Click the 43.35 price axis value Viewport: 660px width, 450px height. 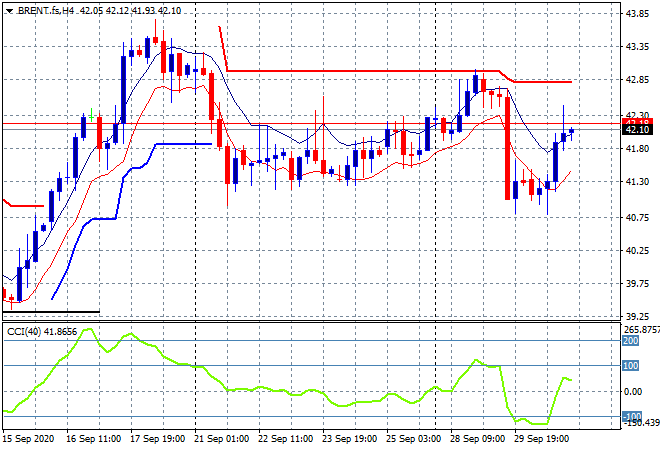click(x=637, y=46)
